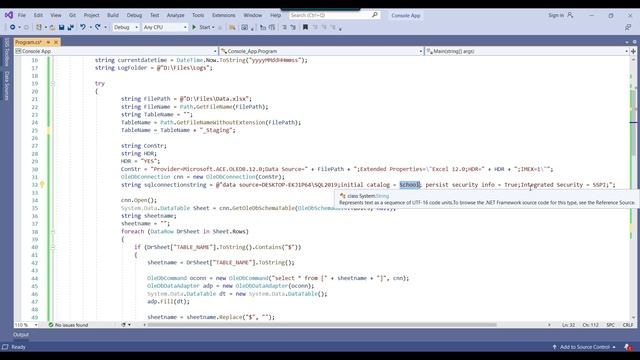
Task: Undo the last edit with Undo icon
Action: tap(83, 27)
